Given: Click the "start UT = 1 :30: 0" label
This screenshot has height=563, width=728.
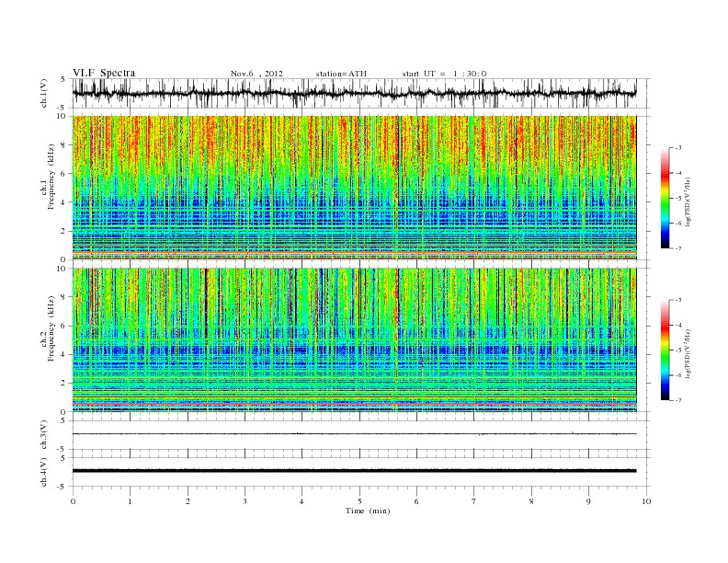Looking at the screenshot, I should (444, 74).
